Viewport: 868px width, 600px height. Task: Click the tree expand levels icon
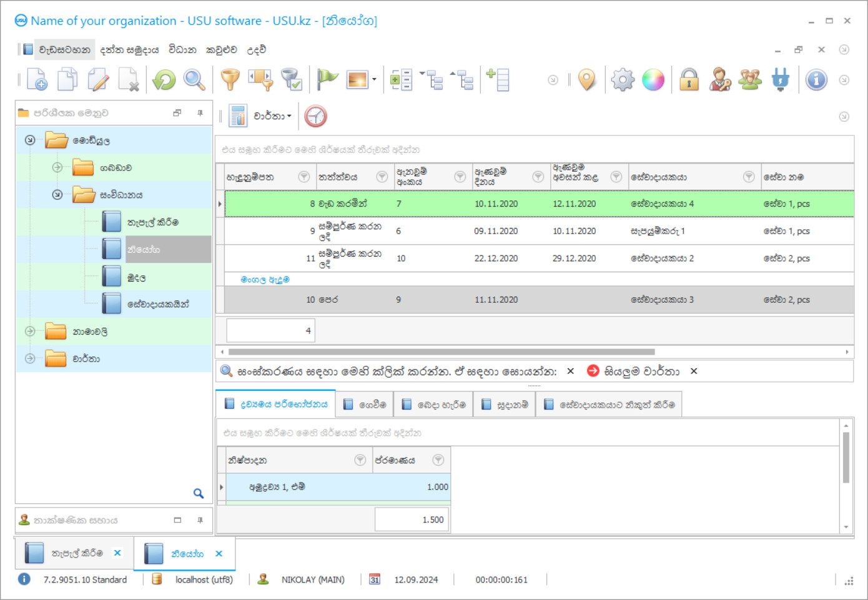point(432,79)
